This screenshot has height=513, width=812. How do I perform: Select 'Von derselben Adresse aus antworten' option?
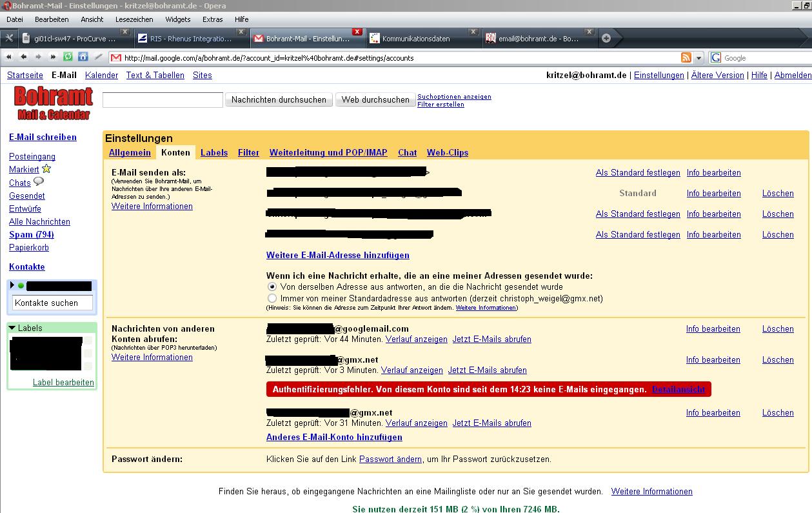click(272, 287)
